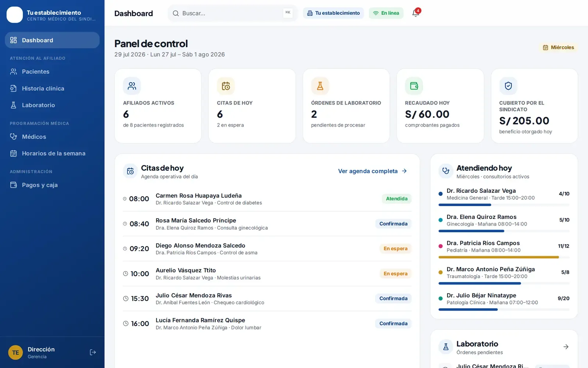Click the logout icon beside Dirección
This screenshot has height=368, width=588.
pos(93,352)
